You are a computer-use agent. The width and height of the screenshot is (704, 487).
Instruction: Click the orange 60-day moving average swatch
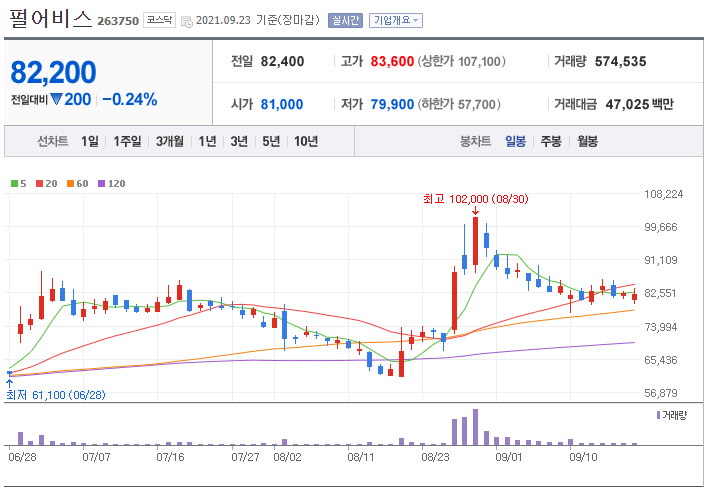click(x=70, y=184)
